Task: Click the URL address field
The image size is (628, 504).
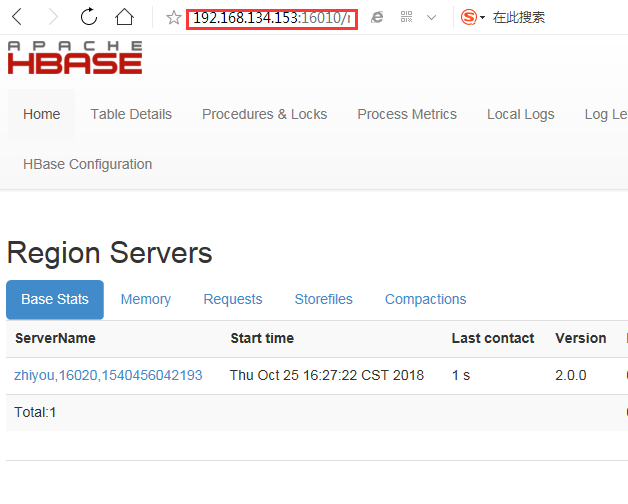Action: tap(272, 18)
